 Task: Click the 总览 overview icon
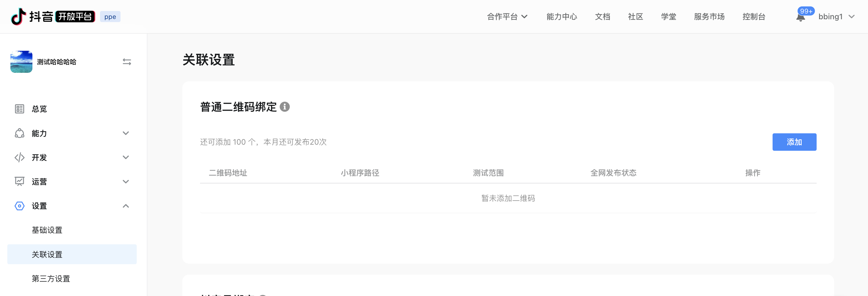[x=20, y=109]
